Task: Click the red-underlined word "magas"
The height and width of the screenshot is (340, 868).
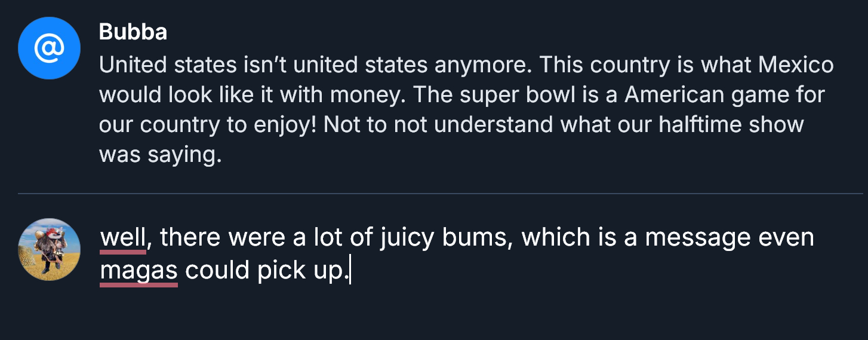Action: click(138, 271)
